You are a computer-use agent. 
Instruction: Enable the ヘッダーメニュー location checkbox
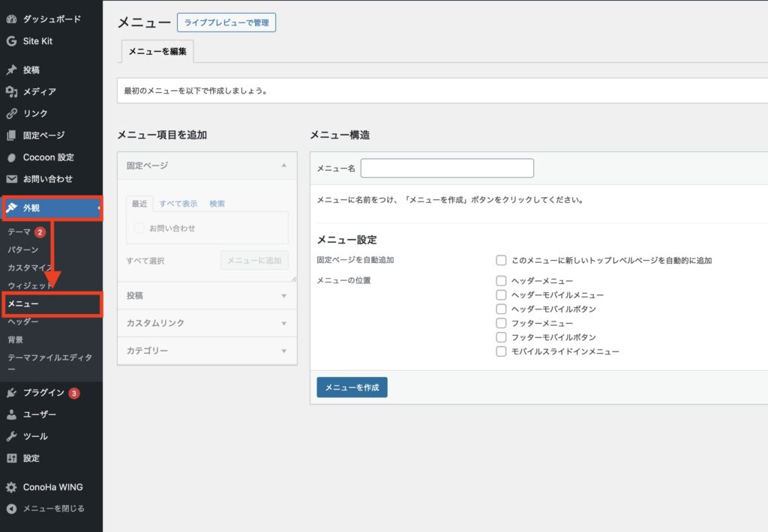click(x=501, y=280)
